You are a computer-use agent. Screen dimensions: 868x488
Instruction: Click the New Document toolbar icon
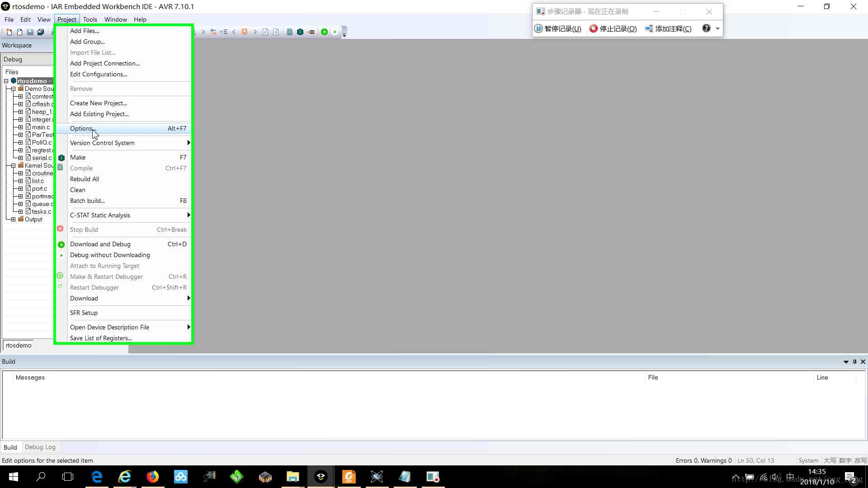pos(9,32)
